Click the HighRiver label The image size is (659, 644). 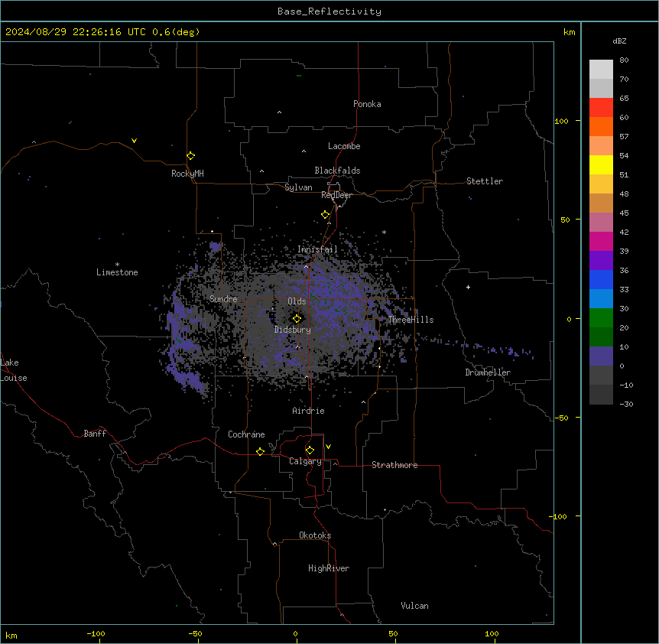click(x=328, y=568)
